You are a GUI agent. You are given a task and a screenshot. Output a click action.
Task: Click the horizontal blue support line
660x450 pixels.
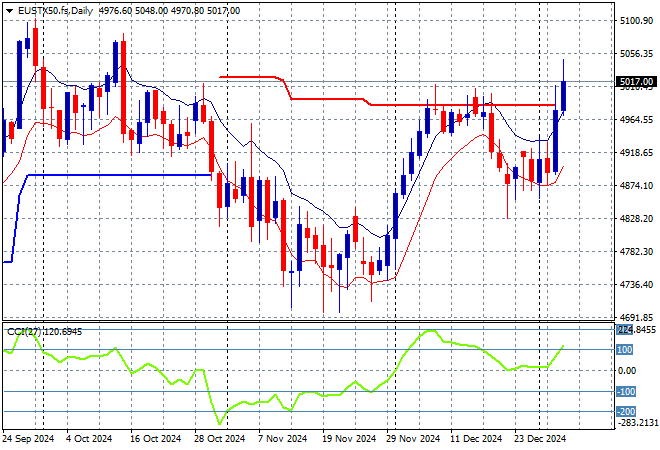click(x=120, y=175)
